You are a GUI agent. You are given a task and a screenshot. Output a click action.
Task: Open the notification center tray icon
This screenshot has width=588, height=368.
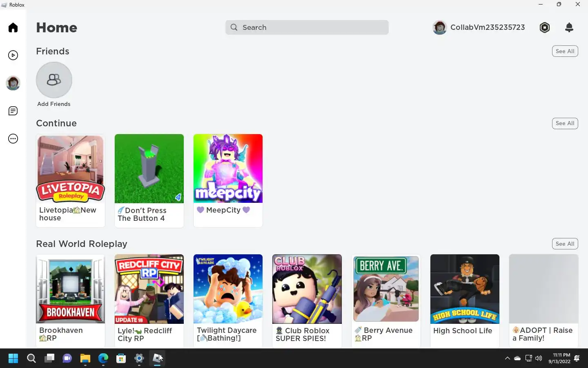577,359
